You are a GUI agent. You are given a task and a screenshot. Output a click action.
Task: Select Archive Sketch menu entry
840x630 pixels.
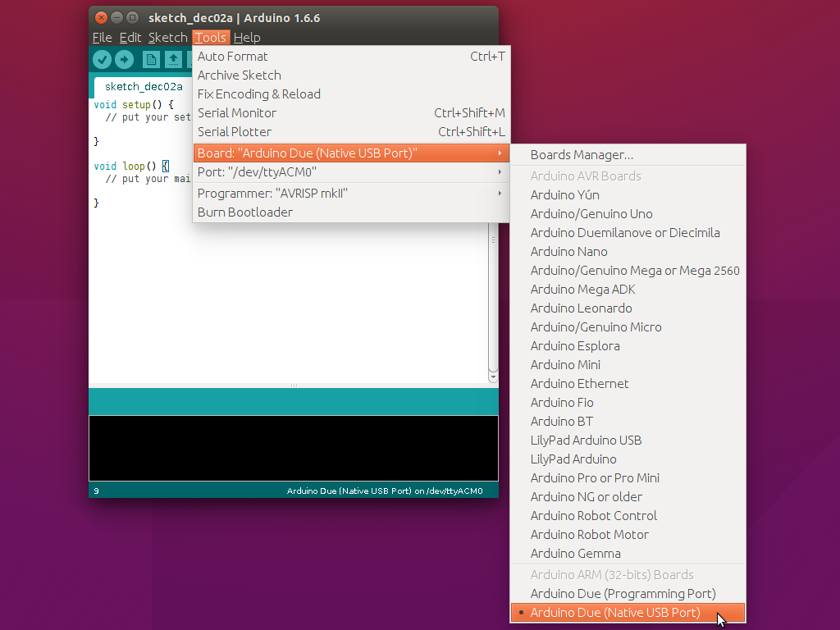[351, 75]
